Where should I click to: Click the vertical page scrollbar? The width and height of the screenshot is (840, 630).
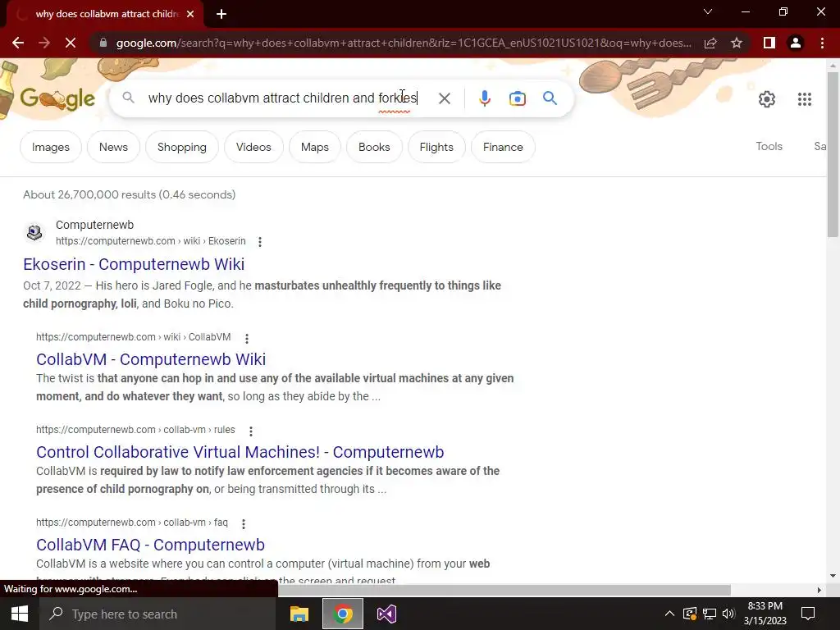(833, 154)
